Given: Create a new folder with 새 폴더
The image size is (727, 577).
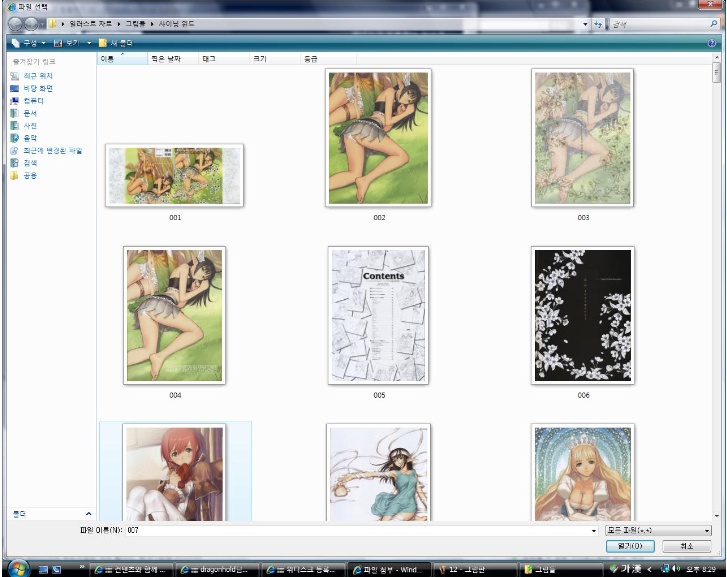Looking at the screenshot, I should click(x=115, y=43).
